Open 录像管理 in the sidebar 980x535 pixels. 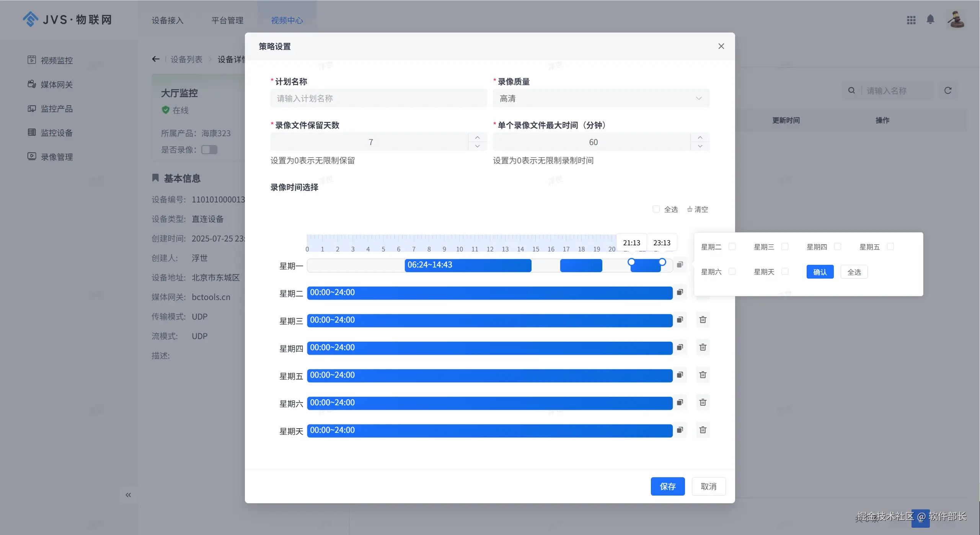click(57, 157)
